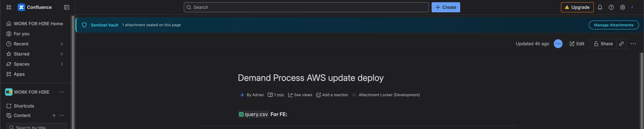Open Apps in the sidebar
The height and width of the screenshot is (129, 644).
19,74
